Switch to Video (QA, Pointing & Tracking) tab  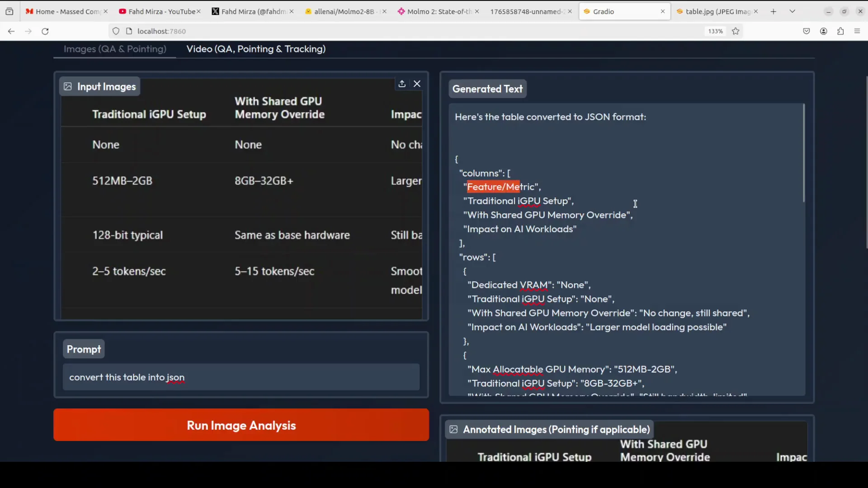pos(256,49)
